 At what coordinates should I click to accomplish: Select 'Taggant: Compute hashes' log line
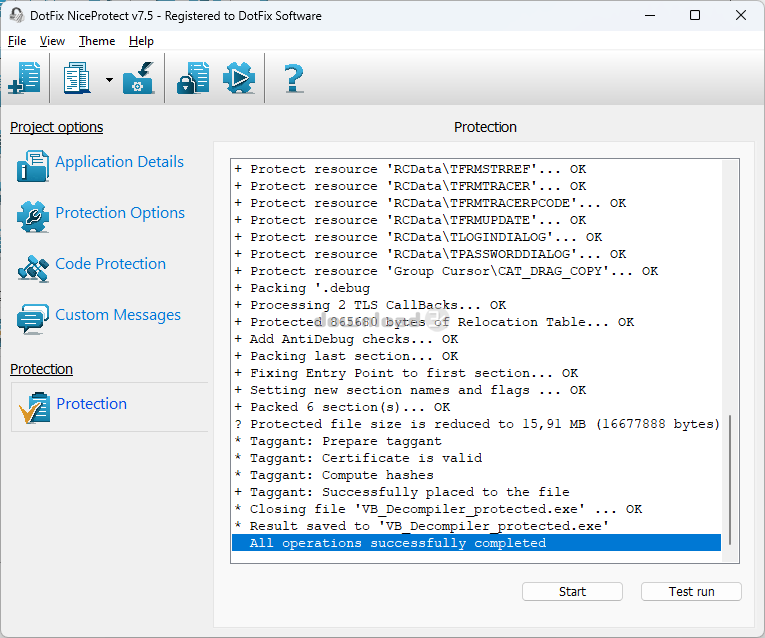476,475
